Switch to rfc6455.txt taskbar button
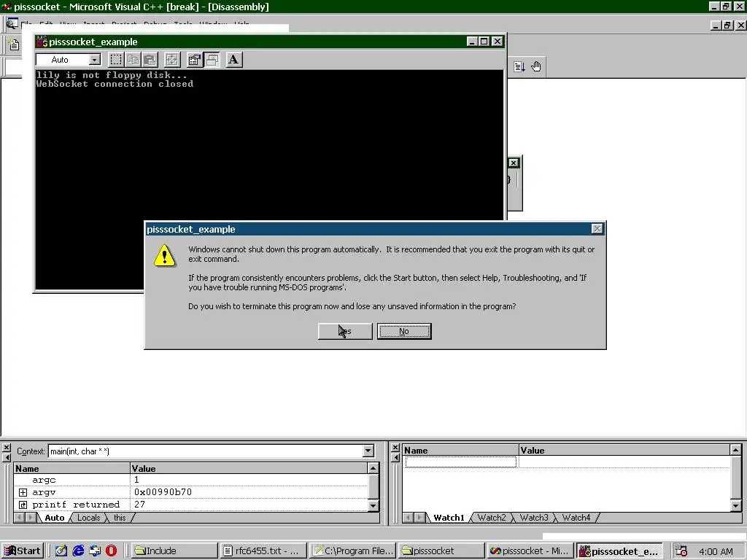The height and width of the screenshot is (560, 747). [264, 551]
